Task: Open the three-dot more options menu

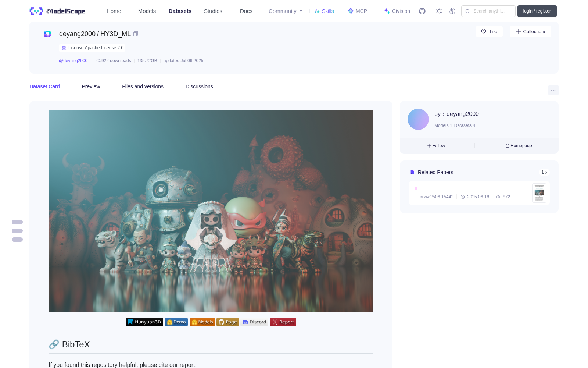Action: pyautogui.click(x=553, y=90)
